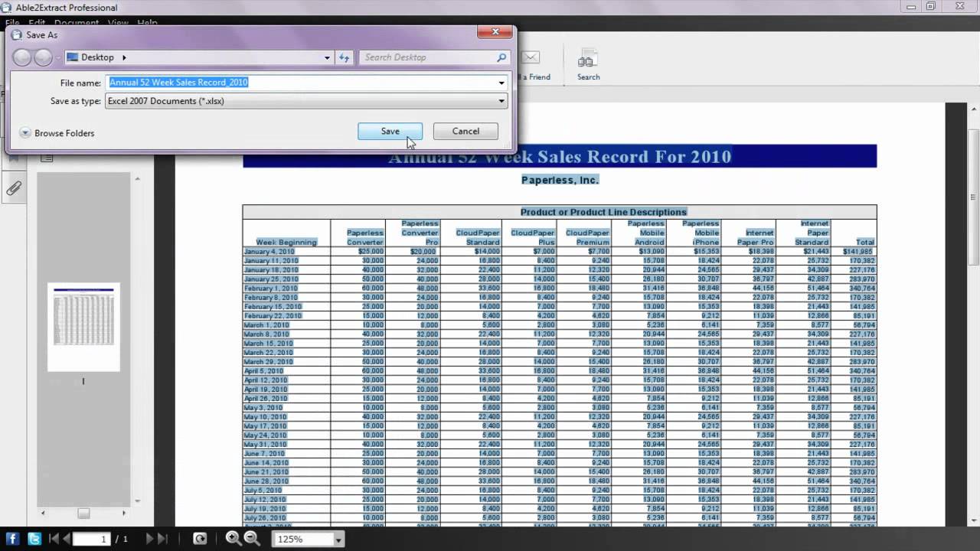Click the current page number field
Image resolution: width=980 pixels, height=551 pixels.
tap(92, 539)
